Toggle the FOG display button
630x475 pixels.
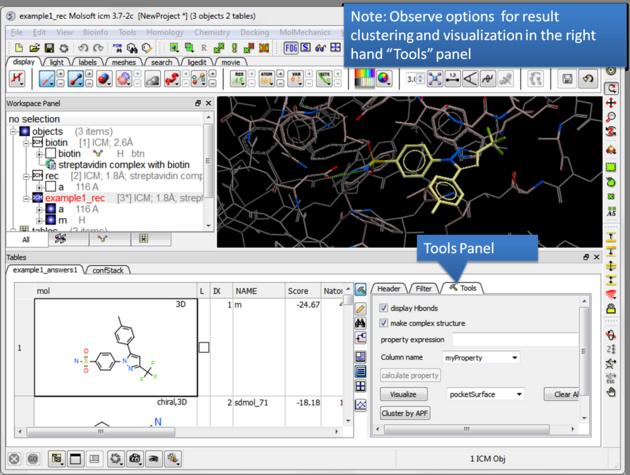[291, 47]
